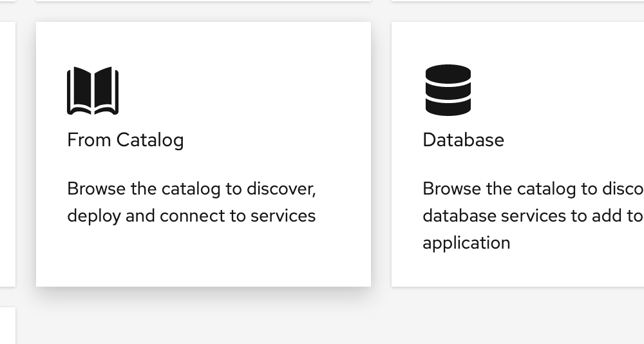Open the Database card title
This screenshot has width=644, height=344.
[x=463, y=140]
